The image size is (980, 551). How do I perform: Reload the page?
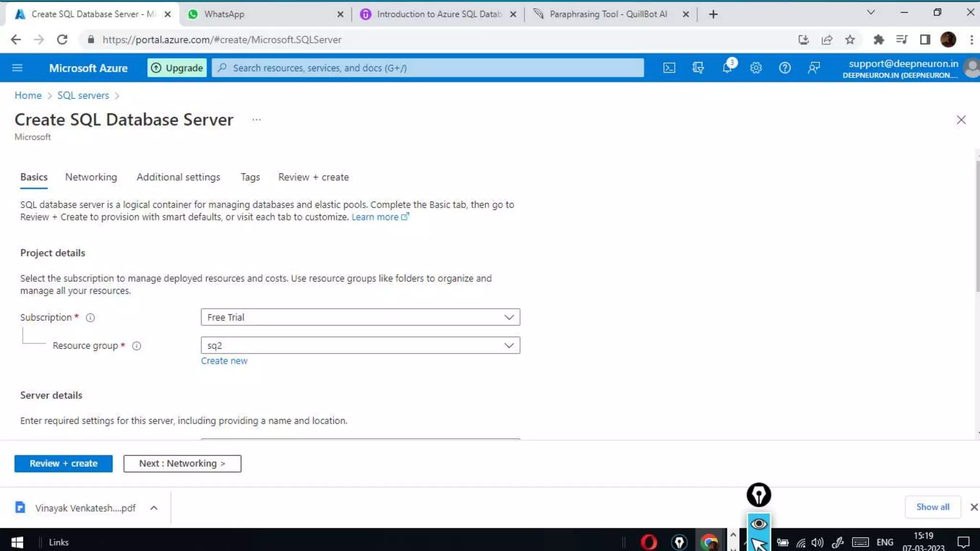click(62, 40)
